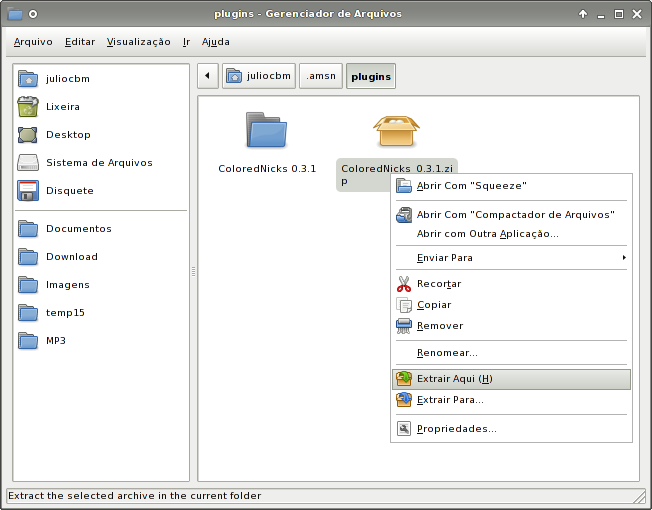Click the Recortar label in context menu
Image resolution: width=652 pixels, height=510 pixels.
pyautogui.click(x=439, y=284)
